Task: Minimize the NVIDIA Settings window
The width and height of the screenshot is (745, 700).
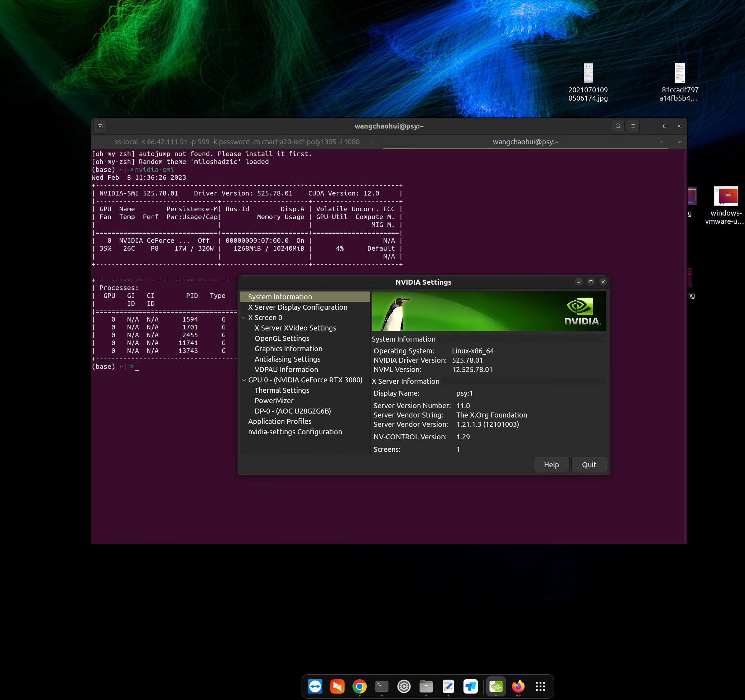Action: 578,282
